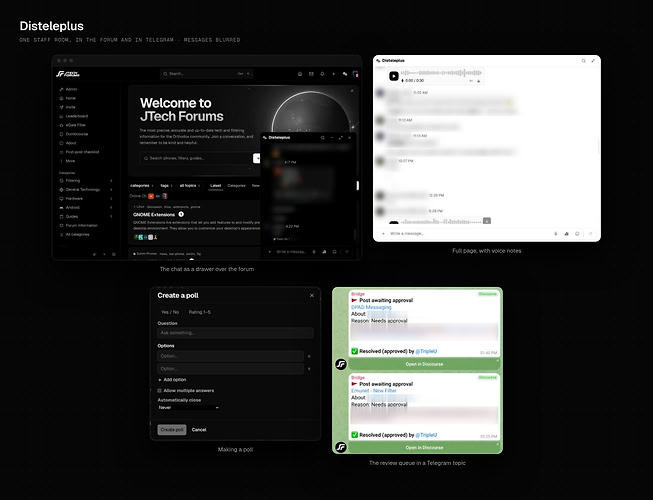Open Leaderboard from the sidebar
653x500 pixels.
77,116
